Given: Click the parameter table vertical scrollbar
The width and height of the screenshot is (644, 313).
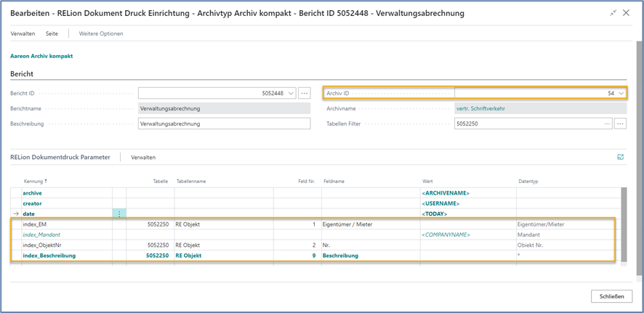Looking at the screenshot, I should pyautogui.click(x=624, y=224).
